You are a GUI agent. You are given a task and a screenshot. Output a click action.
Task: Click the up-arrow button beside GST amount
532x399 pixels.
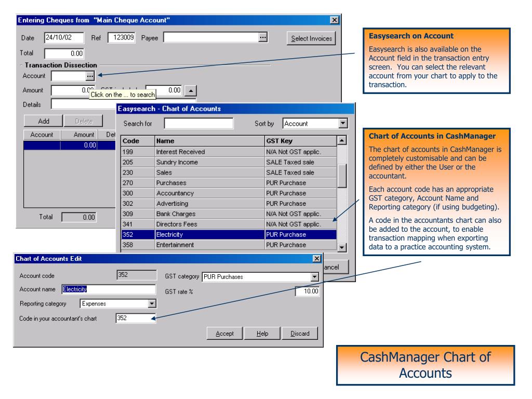191,90
